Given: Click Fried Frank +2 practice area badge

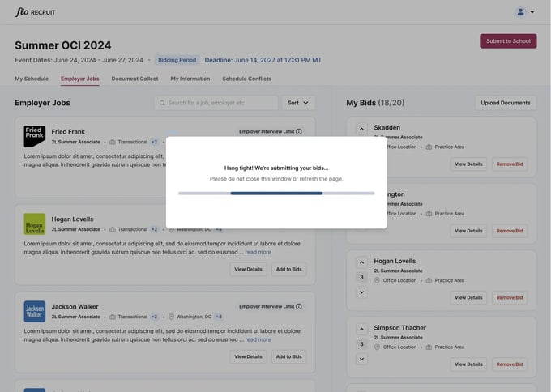Looking at the screenshot, I should pyautogui.click(x=154, y=142).
